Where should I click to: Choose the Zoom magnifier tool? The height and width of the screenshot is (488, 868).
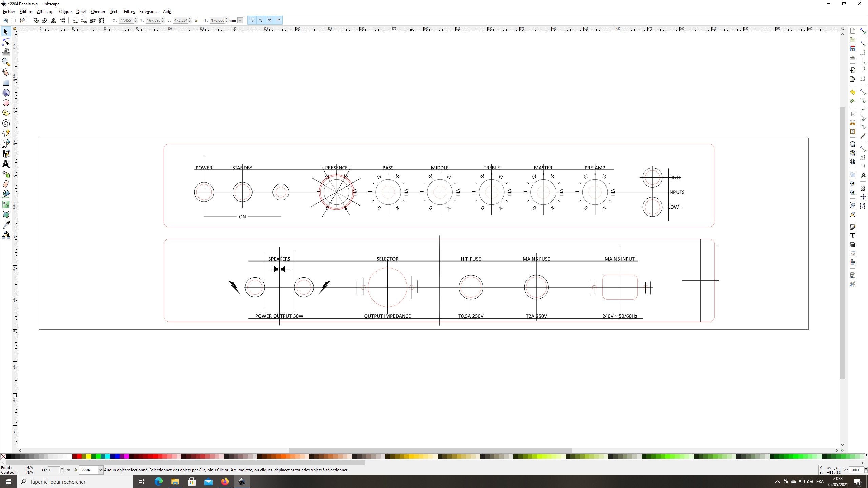pos(6,62)
